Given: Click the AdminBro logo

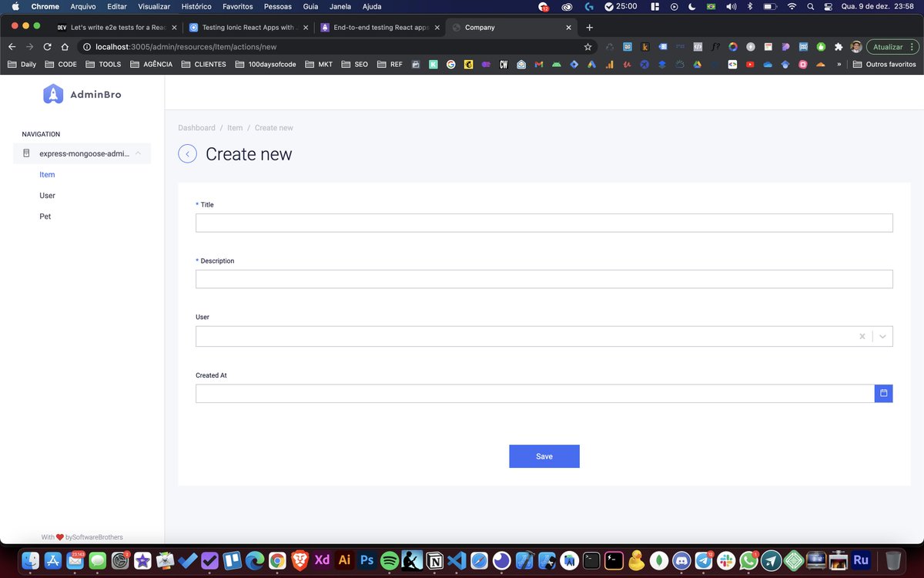Looking at the screenshot, I should (82, 94).
